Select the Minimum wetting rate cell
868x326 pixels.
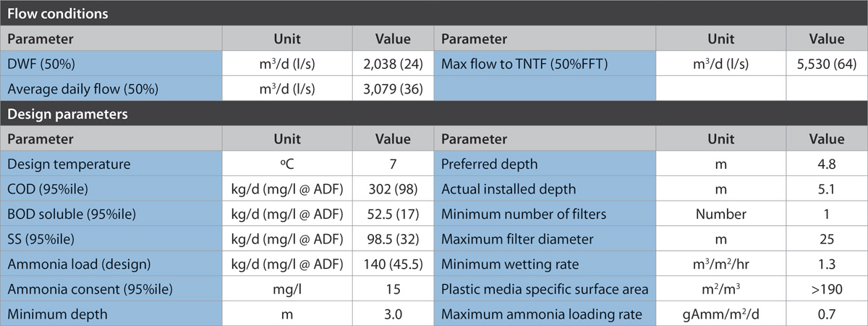pos(544,264)
